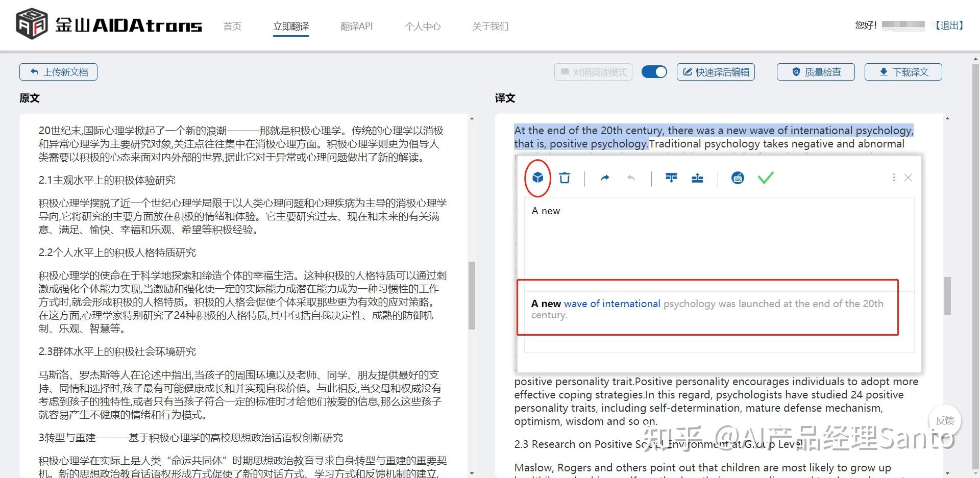Click the redo forward arrow icon
This screenshot has width=980, height=478.
605,178
